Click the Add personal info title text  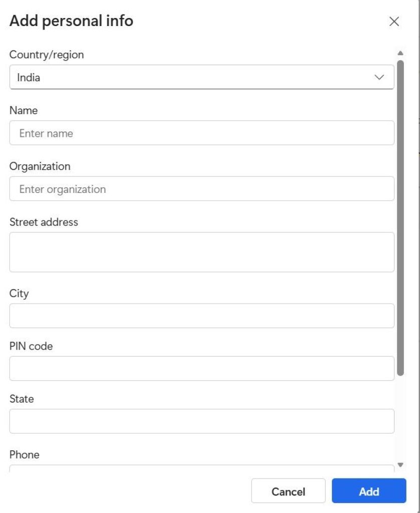tap(70, 21)
